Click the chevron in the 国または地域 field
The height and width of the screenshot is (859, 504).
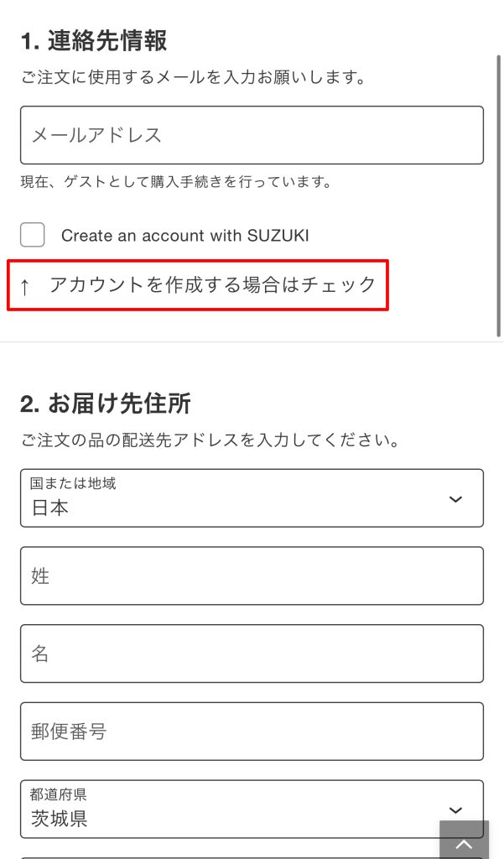coord(455,499)
